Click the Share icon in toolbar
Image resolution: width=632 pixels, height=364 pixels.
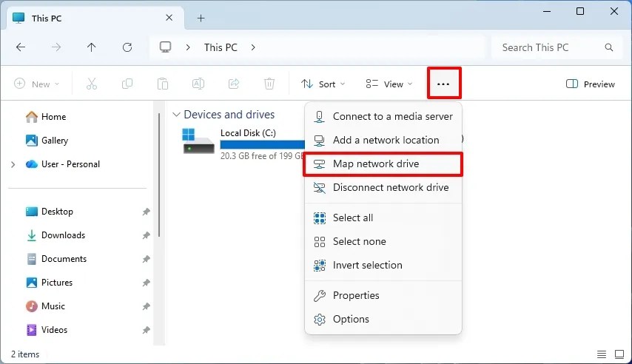233,84
